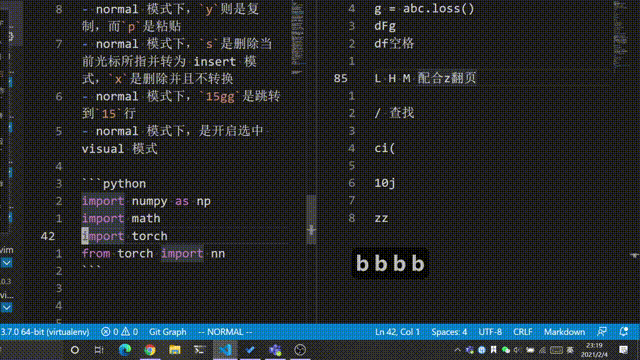640x360 pixels.
Task: Click the ```python code fence line
Action: 114,184
